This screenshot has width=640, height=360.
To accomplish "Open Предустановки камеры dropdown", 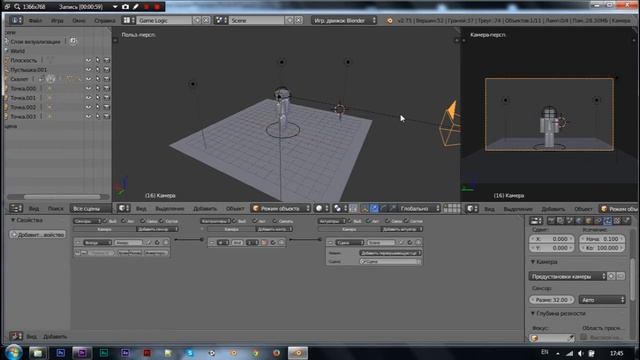I will pos(567,276).
